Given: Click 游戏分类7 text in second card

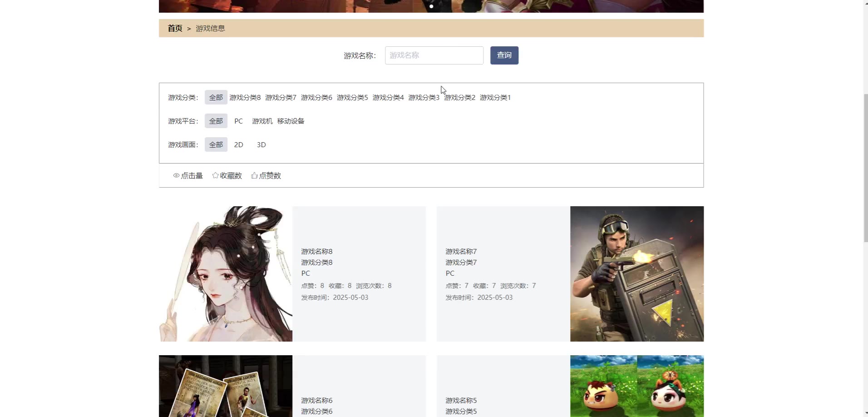Looking at the screenshot, I should (461, 262).
